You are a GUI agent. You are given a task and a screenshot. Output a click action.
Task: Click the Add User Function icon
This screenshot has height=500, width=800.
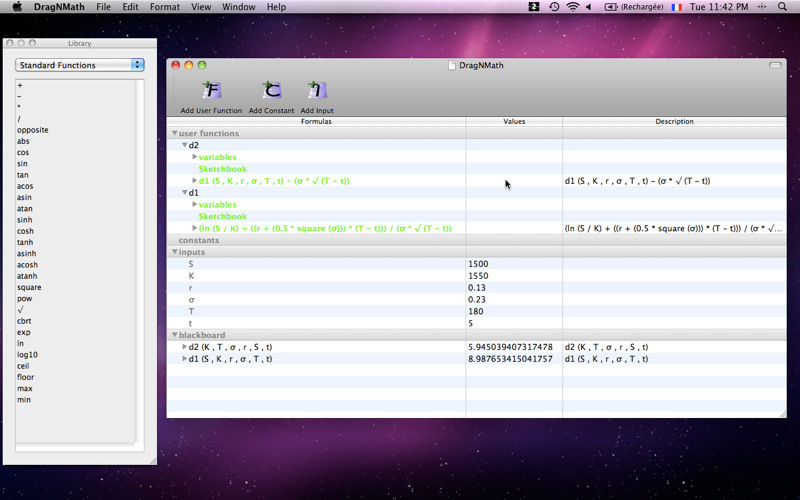211,91
